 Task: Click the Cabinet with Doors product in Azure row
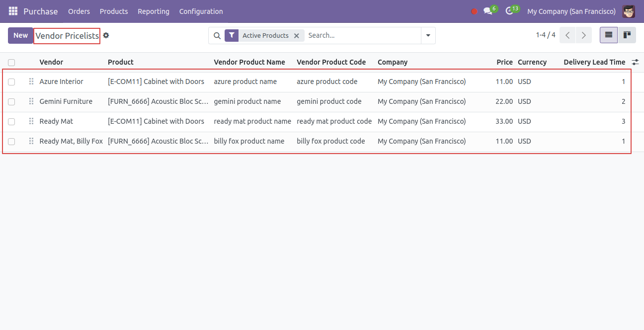pyautogui.click(x=156, y=82)
